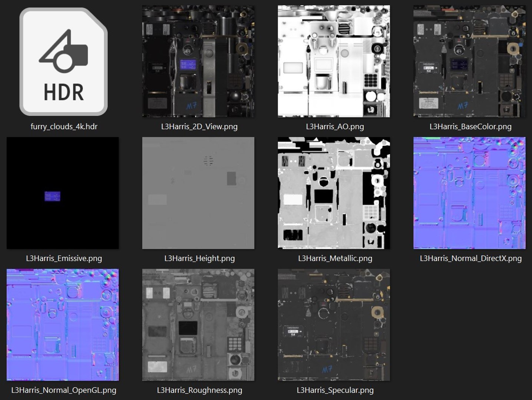Click the L3Harris_Specular.png thumbnail
This screenshot has height=400, width=532.
(x=334, y=325)
